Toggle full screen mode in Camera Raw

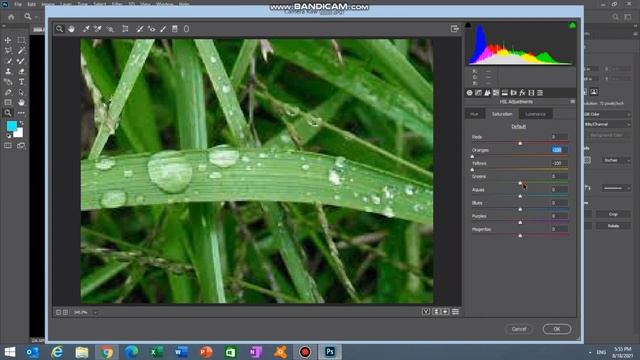(455, 29)
